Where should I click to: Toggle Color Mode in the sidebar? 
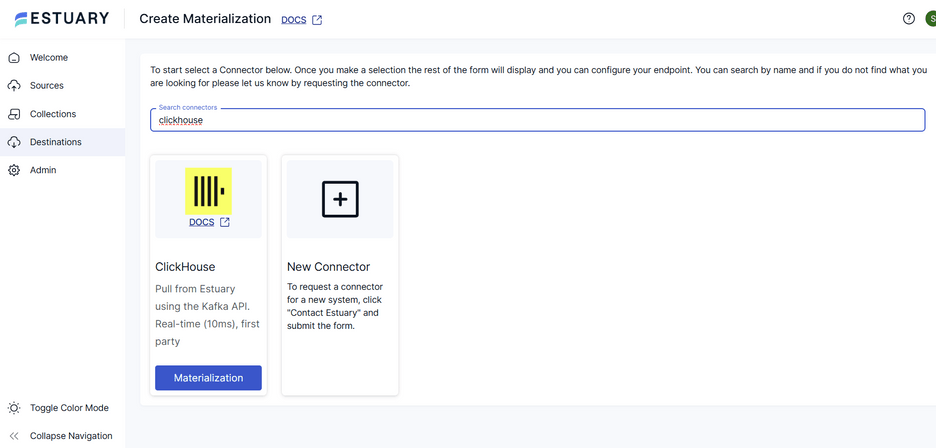[69, 408]
